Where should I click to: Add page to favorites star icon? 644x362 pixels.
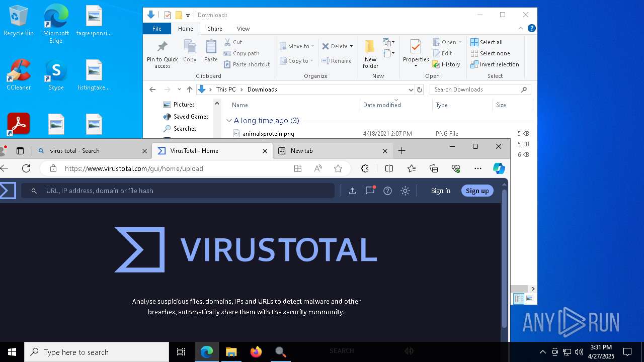pyautogui.click(x=338, y=168)
